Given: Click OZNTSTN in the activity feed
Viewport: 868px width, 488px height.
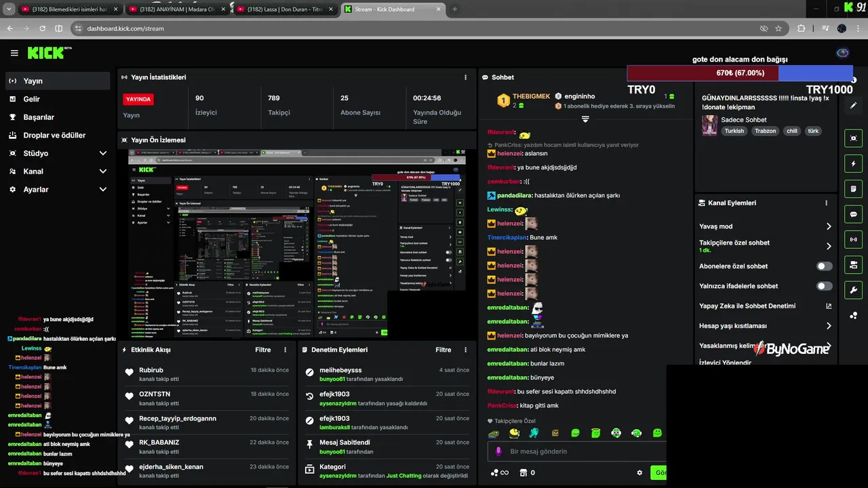Looking at the screenshot, I should point(155,394).
